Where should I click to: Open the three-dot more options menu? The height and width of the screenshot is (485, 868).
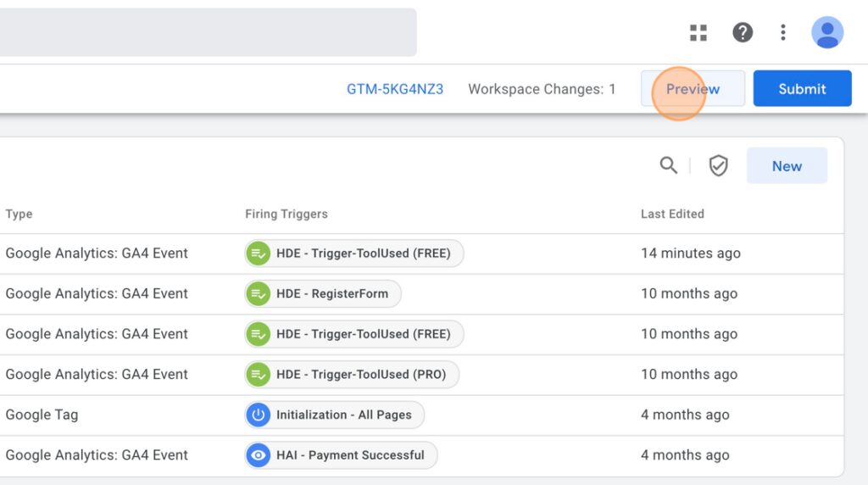click(782, 33)
